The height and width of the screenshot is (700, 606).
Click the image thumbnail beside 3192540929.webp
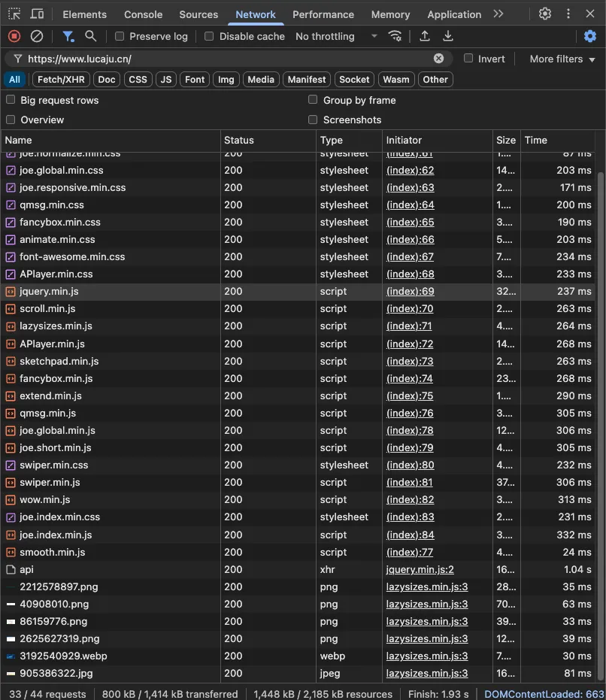(11, 656)
